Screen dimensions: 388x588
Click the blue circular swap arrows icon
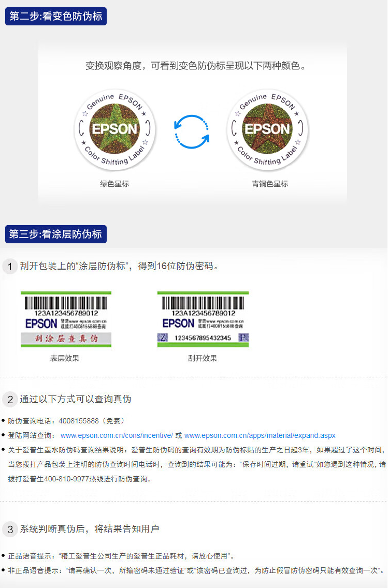(x=192, y=131)
